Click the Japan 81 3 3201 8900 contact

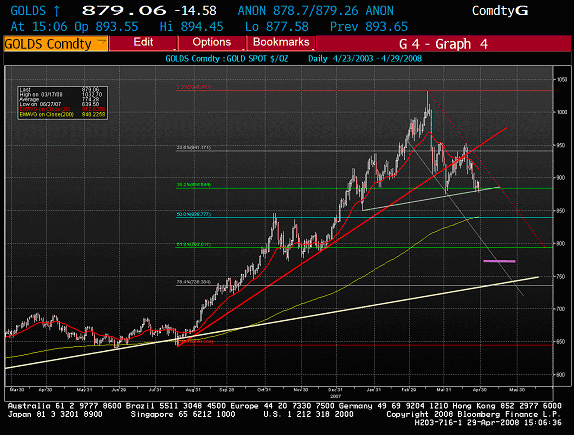[x=55, y=414]
